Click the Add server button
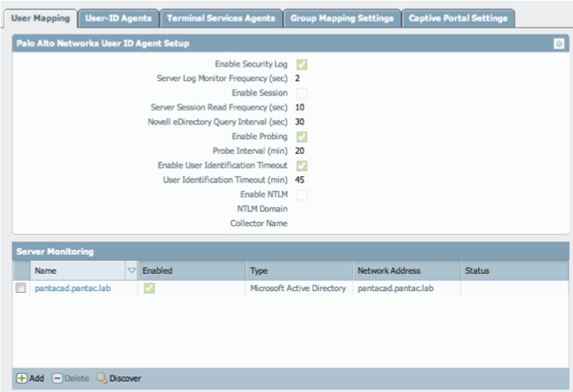This screenshot has height=392, width=573. (30, 378)
